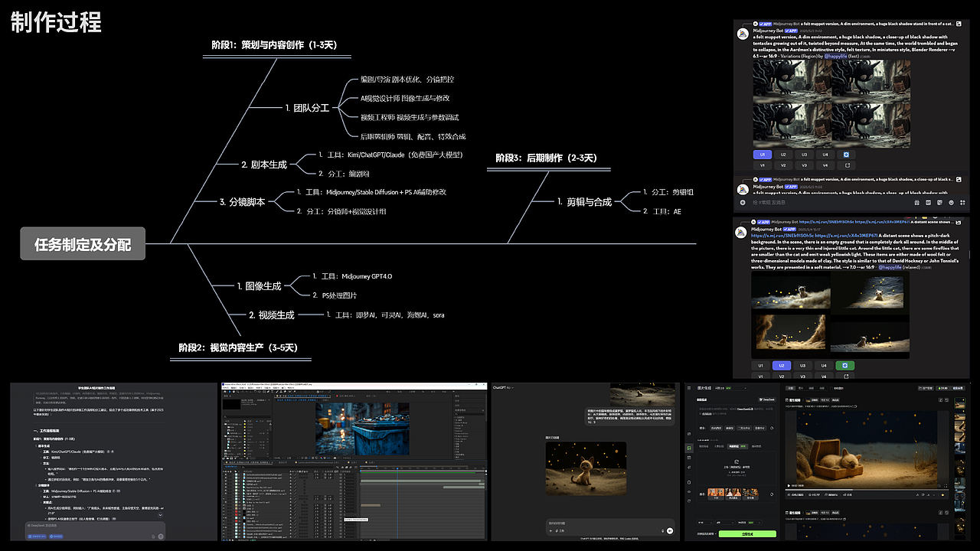This screenshot has height=551, width=980.
Task: Click the plus icon in ChatGPT input box
Action: (x=552, y=530)
